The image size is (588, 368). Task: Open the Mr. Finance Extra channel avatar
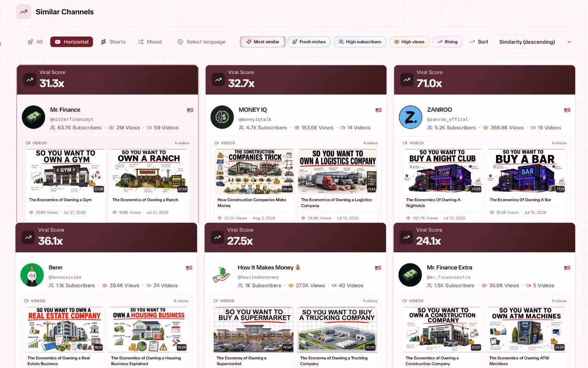click(410, 275)
